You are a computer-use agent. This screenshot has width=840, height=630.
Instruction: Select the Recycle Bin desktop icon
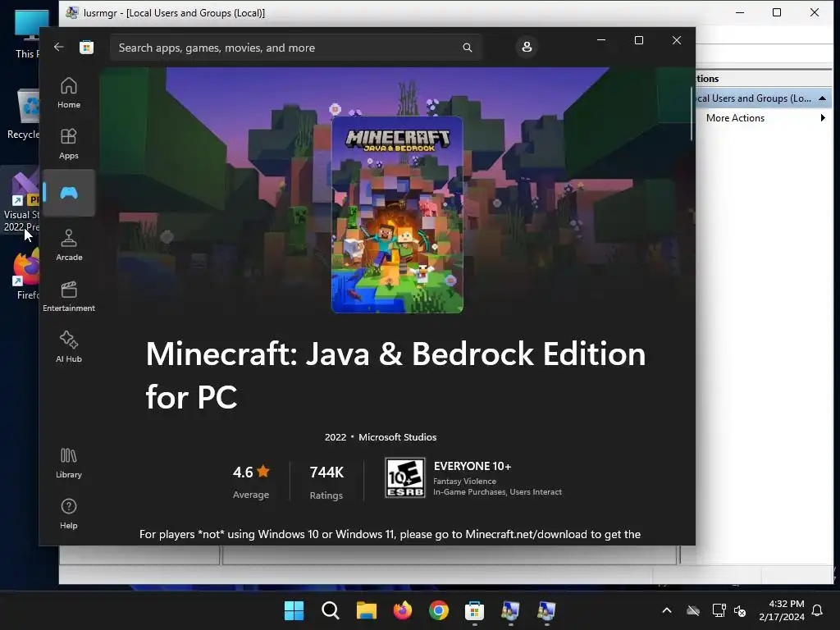point(24,114)
